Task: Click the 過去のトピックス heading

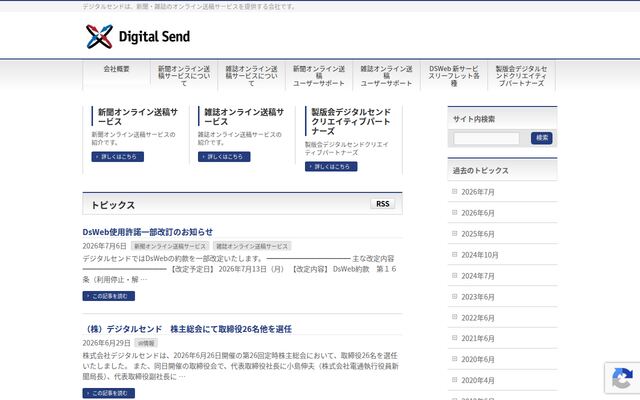Action: pos(480,171)
